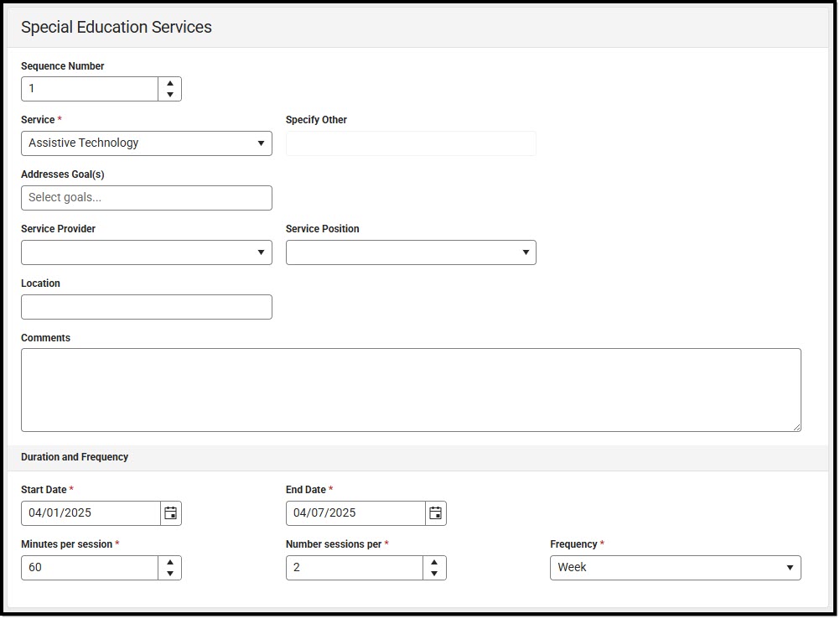The image size is (840, 619).
Task: Increase Number sessions per value
Action: 434,562
